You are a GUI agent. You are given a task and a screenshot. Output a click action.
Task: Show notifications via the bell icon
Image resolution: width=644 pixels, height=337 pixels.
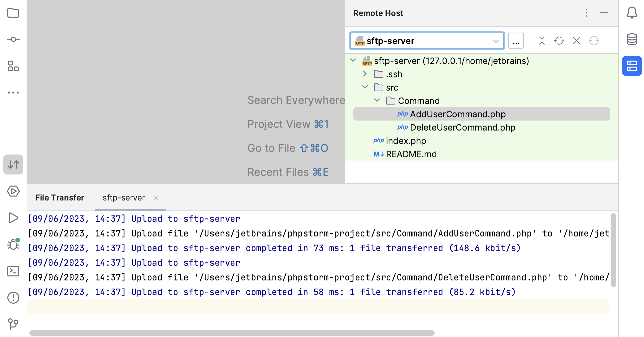point(632,13)
